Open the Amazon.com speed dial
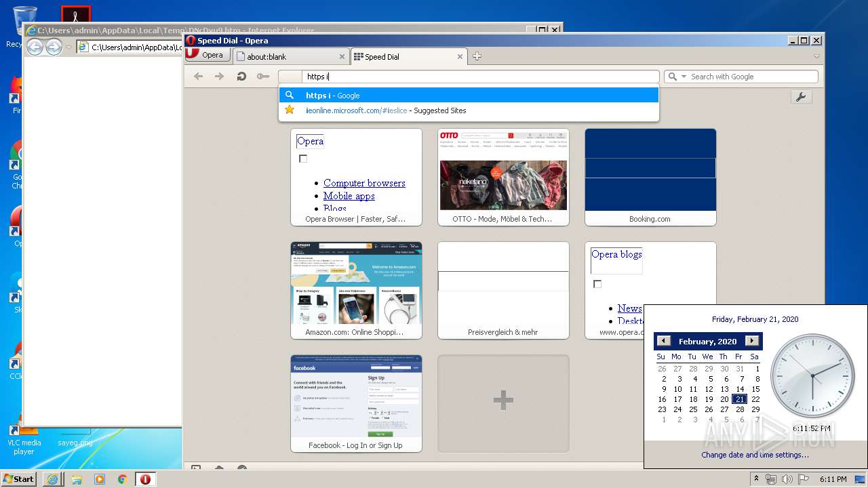 (x=356, y=290)
